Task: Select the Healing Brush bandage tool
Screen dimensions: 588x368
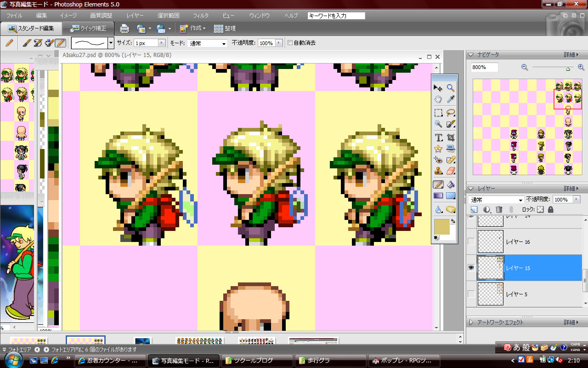Action: coord(451,160)
